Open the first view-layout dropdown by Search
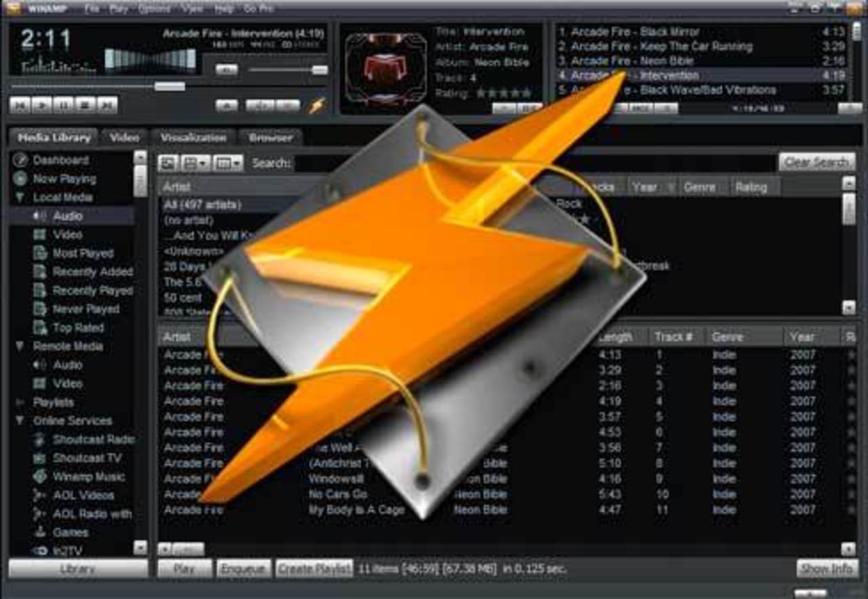The height and width of the screenshot is (599, 868). click(x=195, y=163)
